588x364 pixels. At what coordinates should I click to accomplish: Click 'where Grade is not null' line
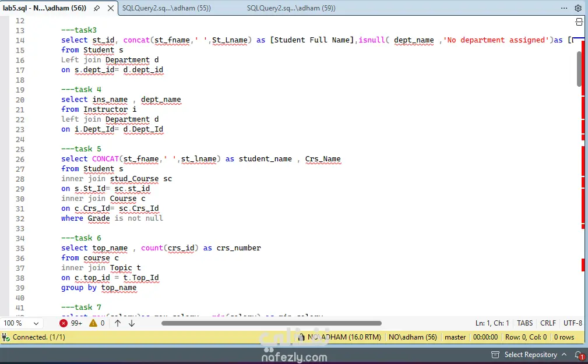coord(112,218)
